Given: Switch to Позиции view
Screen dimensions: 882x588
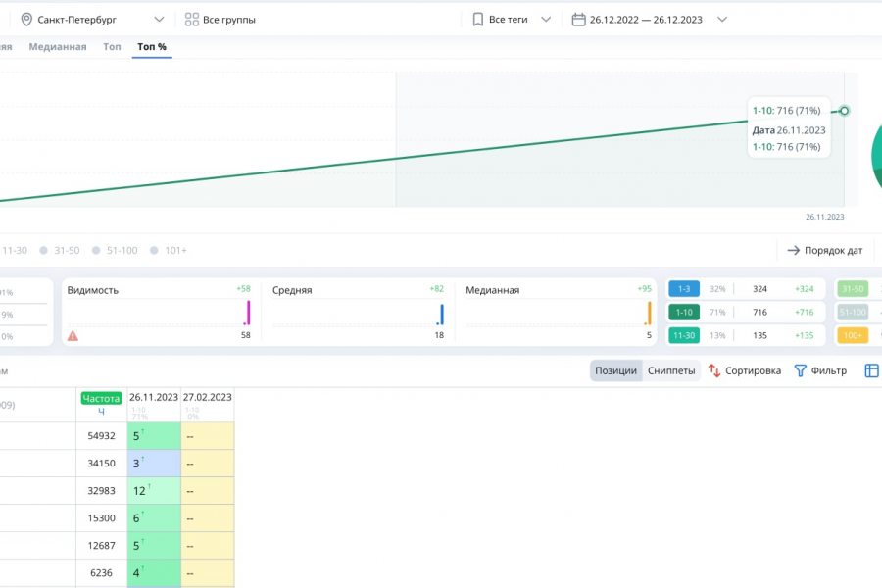Looking at the screenshot, I should [x=616, y=370].
